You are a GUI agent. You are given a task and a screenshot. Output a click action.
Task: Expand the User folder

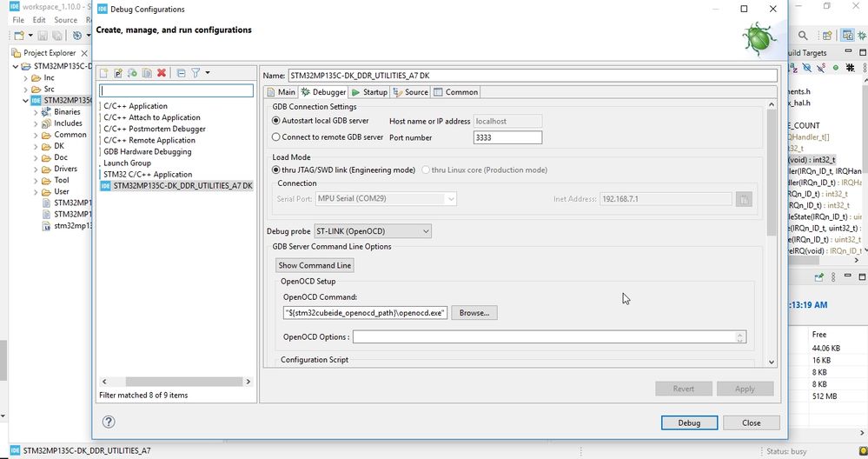pos(36,191)
